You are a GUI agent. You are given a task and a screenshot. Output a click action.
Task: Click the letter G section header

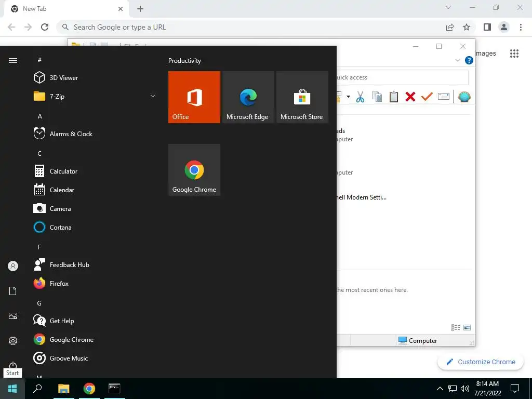(x=39, y=303)
